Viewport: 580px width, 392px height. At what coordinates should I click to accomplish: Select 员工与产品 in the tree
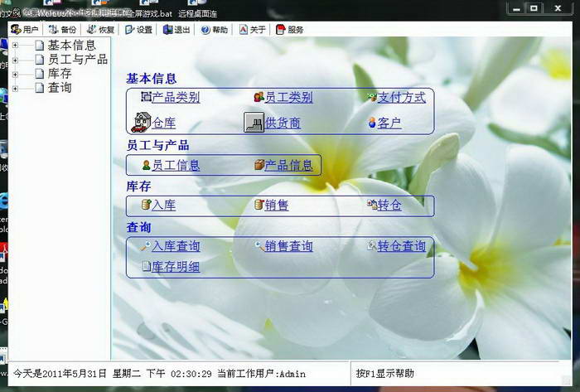point(78,59)
